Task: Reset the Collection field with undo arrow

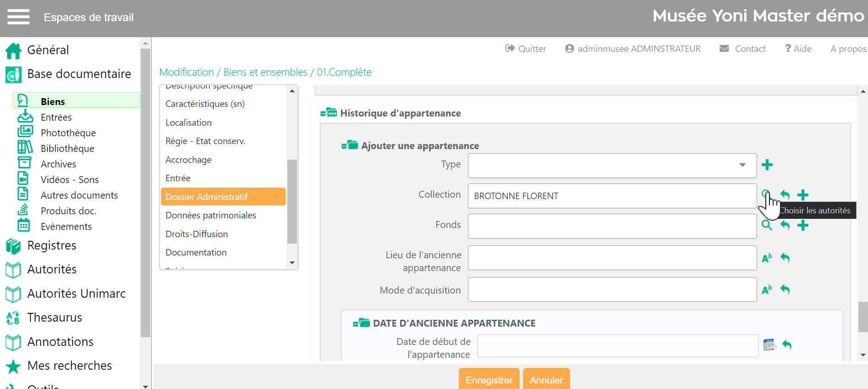Action: point(785,195)
